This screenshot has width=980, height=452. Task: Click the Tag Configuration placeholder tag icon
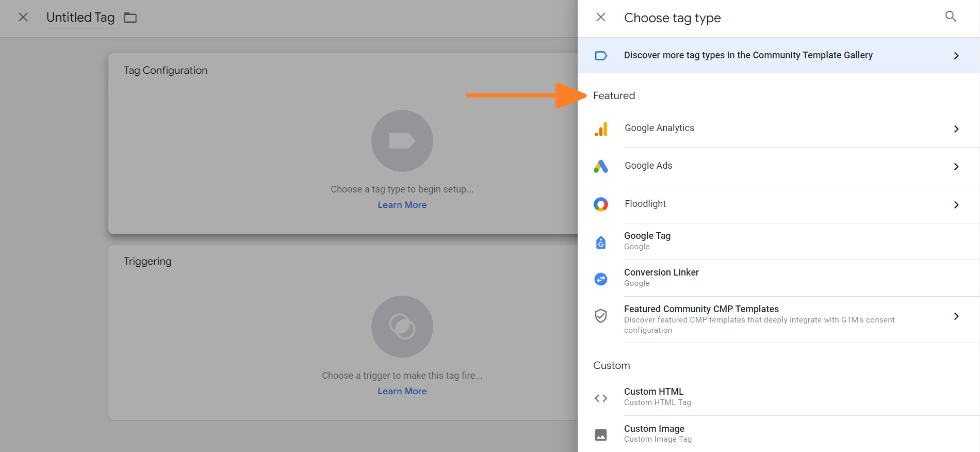(402, 141)
